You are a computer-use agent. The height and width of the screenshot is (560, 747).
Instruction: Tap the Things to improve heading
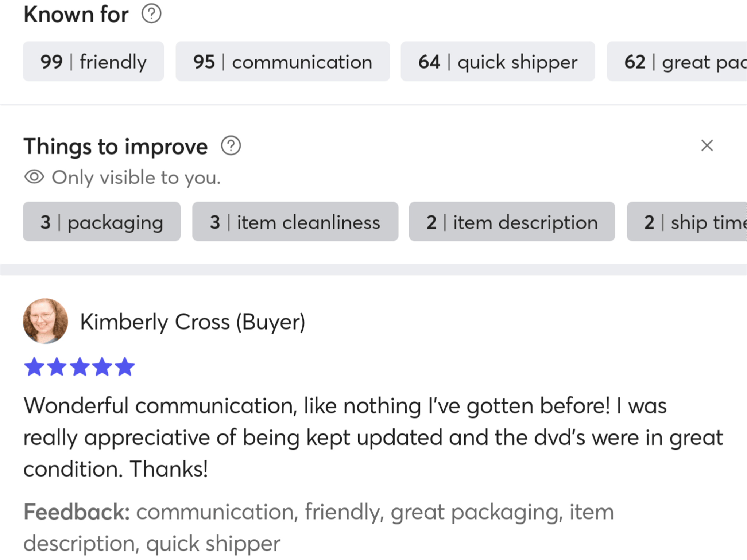(116, 147)
